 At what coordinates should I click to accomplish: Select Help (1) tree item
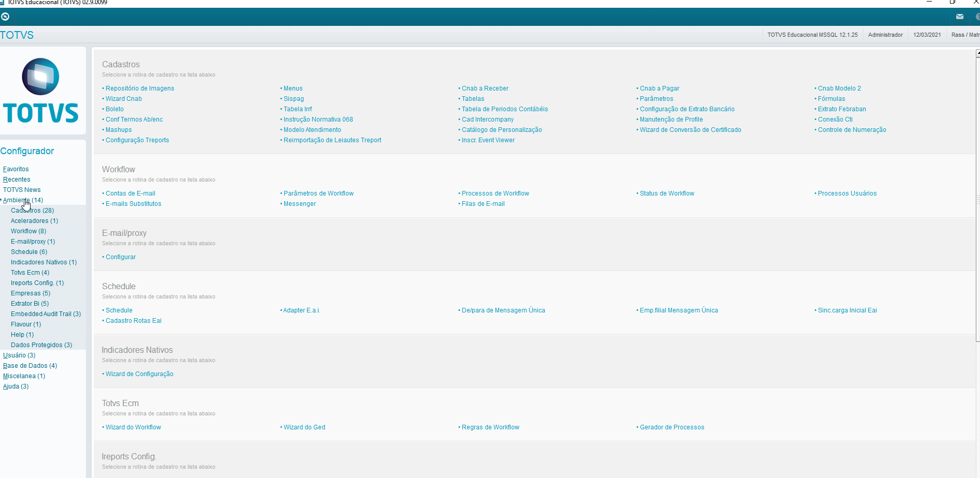[22, 335]
